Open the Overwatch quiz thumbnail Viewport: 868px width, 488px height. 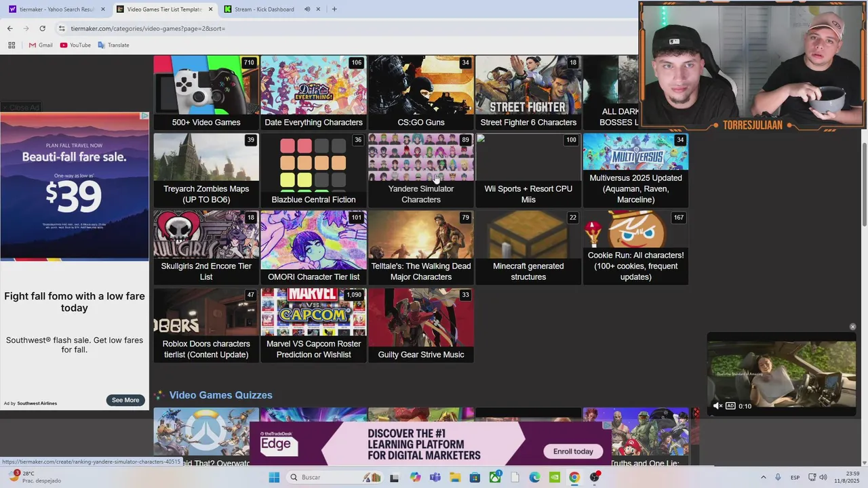tap(206, 437)
